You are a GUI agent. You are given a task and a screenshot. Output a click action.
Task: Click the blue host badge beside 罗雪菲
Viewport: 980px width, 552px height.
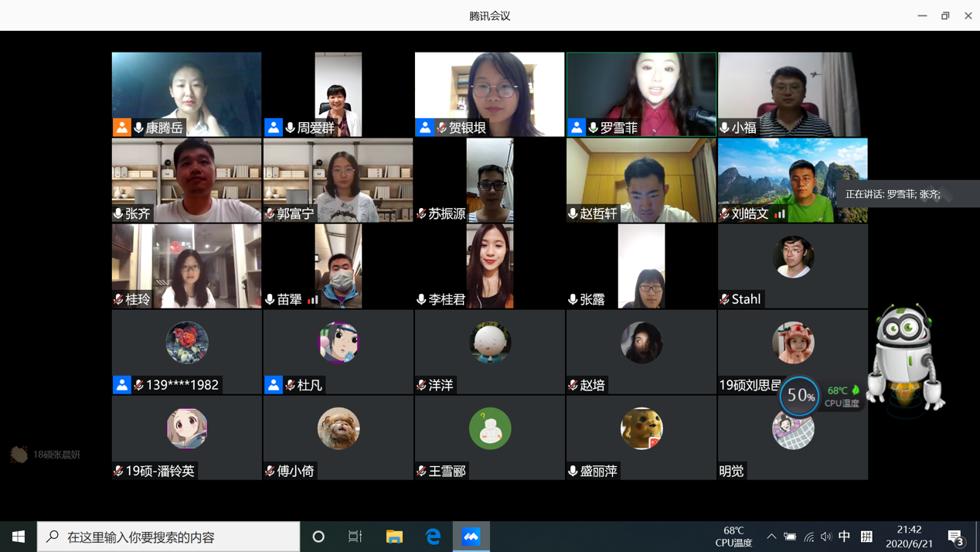coord(577,128)
